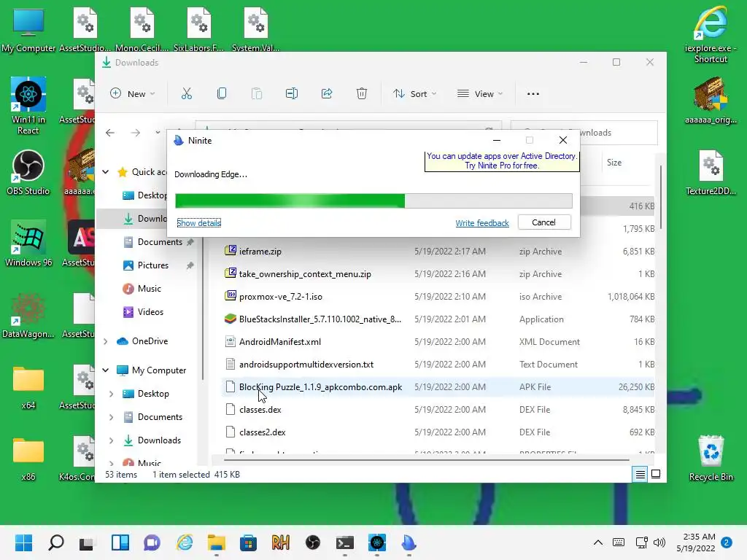Select AndroidManifest.xml file

pos(438,341)
